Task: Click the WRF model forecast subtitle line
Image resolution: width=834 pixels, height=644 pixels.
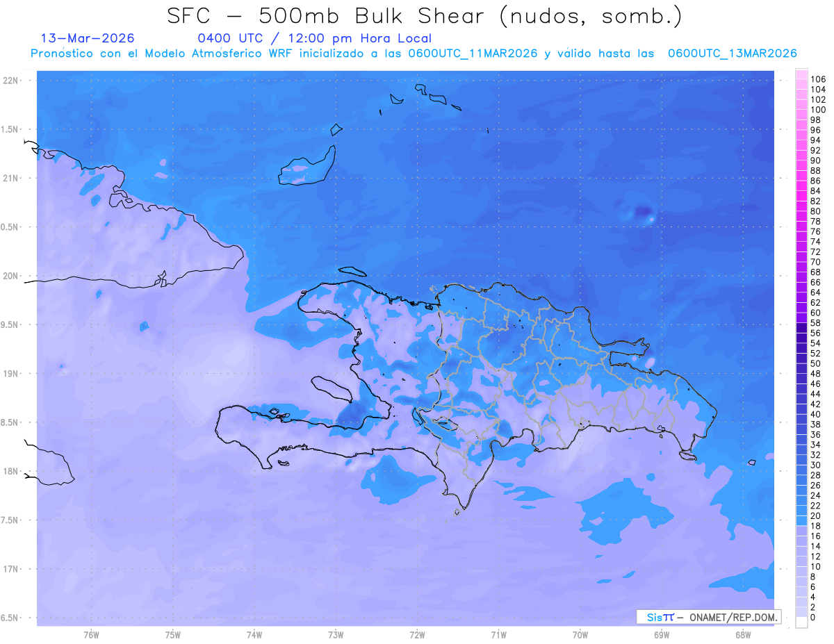Action: point(414,53)
